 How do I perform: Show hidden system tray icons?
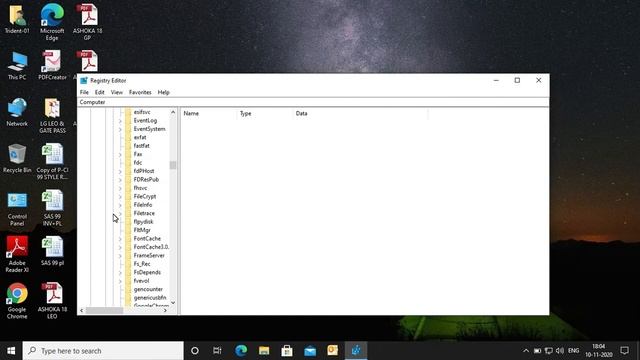[526, 351]
